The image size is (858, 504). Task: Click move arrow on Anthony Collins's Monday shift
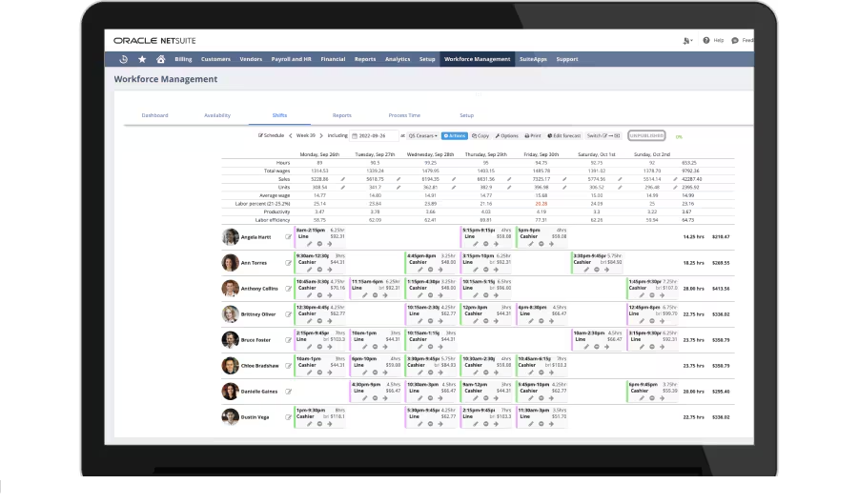point(330,294)
